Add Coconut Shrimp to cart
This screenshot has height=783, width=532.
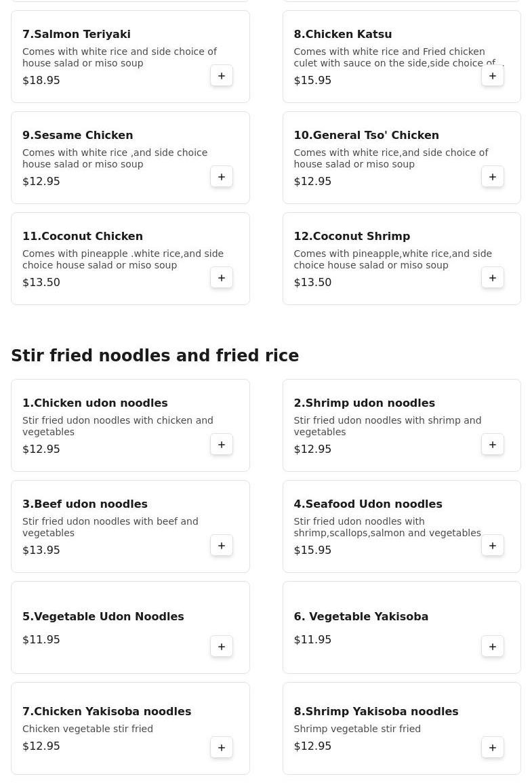[493, 278]
